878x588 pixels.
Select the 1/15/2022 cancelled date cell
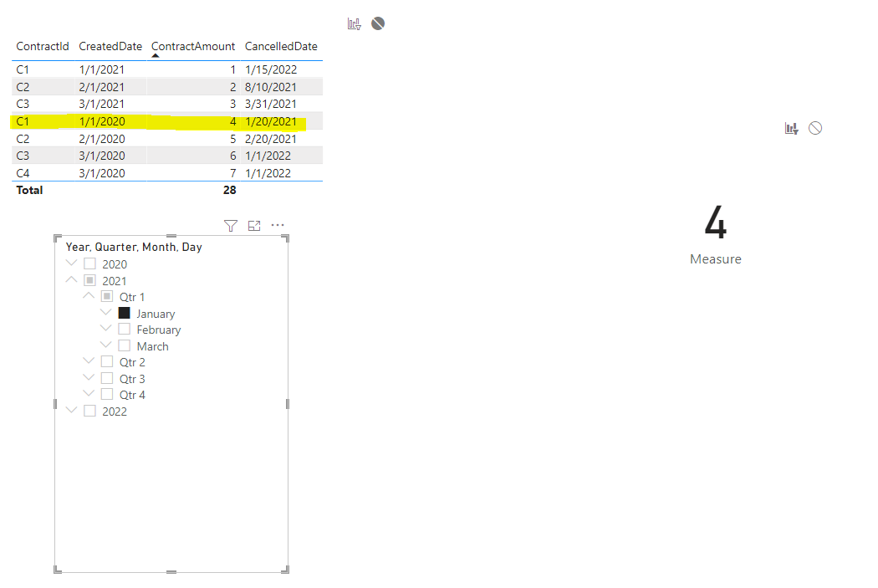(x=271, y=69)
